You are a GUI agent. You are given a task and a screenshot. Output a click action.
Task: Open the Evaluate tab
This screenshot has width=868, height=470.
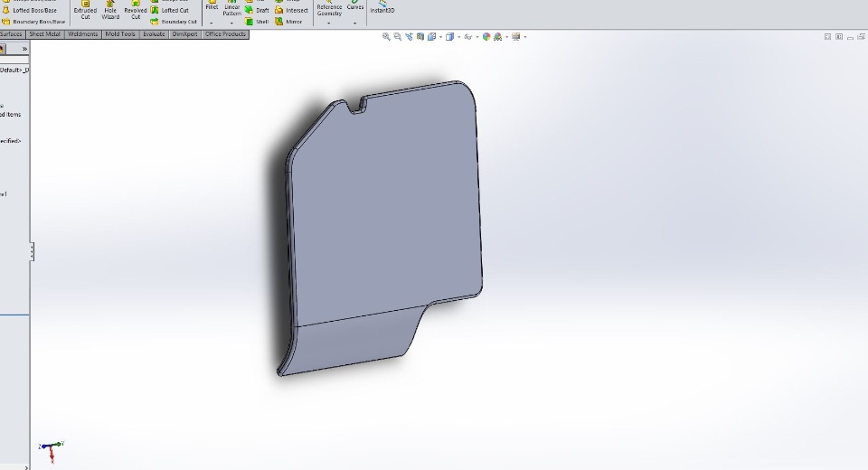click(x=154, y=34)
